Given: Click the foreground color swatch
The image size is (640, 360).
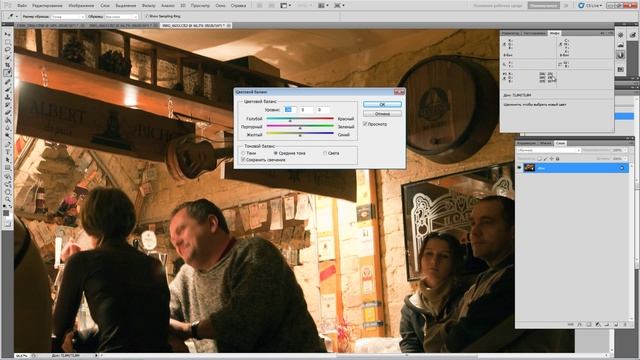Looking at the screenshot, I should (6, 212).
